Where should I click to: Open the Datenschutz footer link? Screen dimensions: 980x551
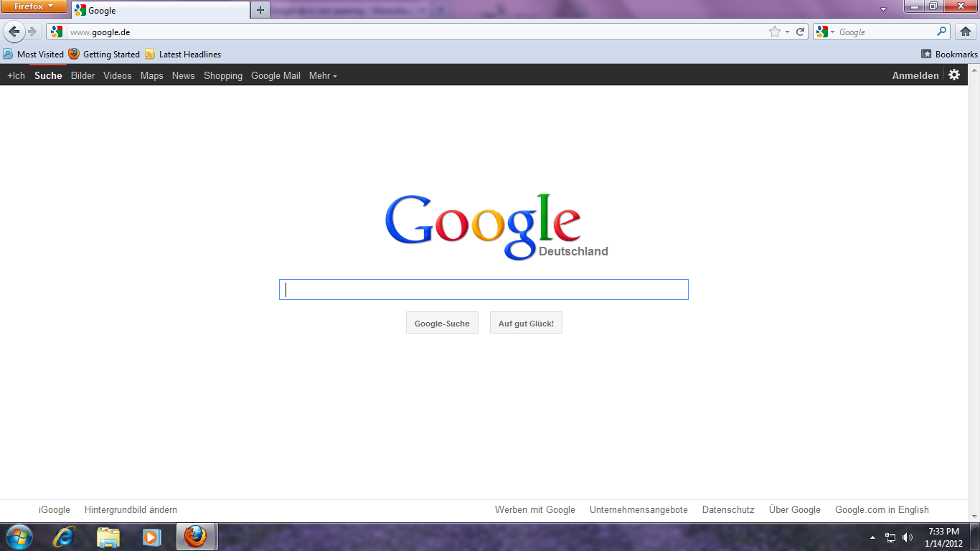click(728, 510)
